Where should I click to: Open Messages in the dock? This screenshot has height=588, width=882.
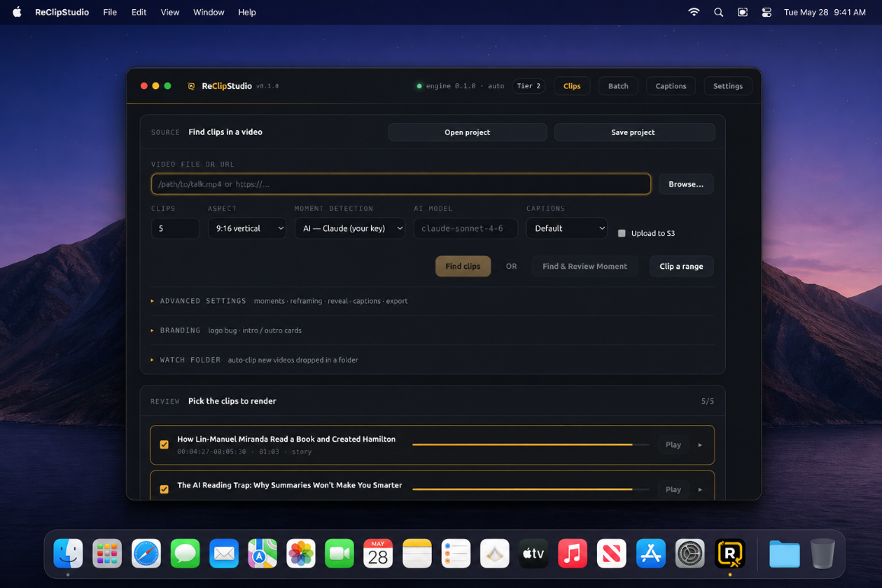point(185,554)
